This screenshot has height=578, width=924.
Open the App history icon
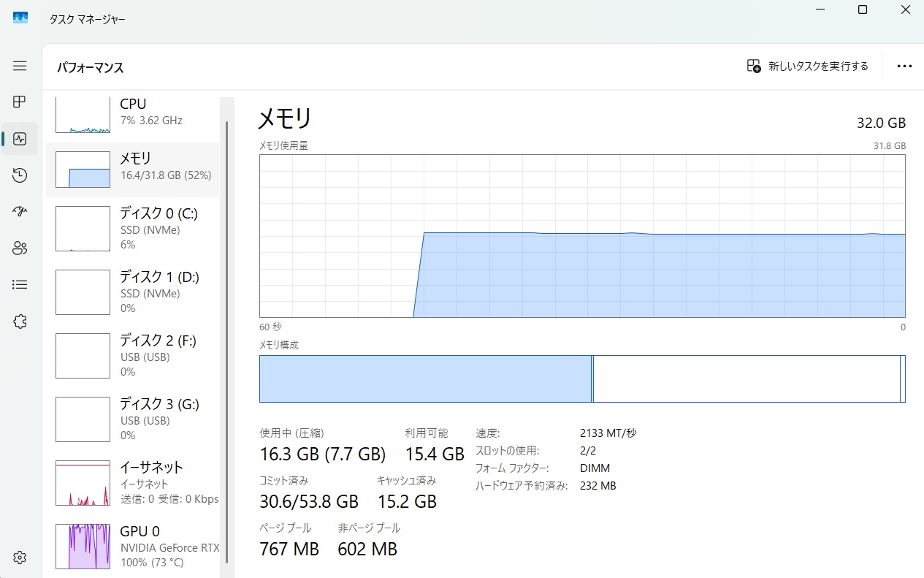point(20,175)
